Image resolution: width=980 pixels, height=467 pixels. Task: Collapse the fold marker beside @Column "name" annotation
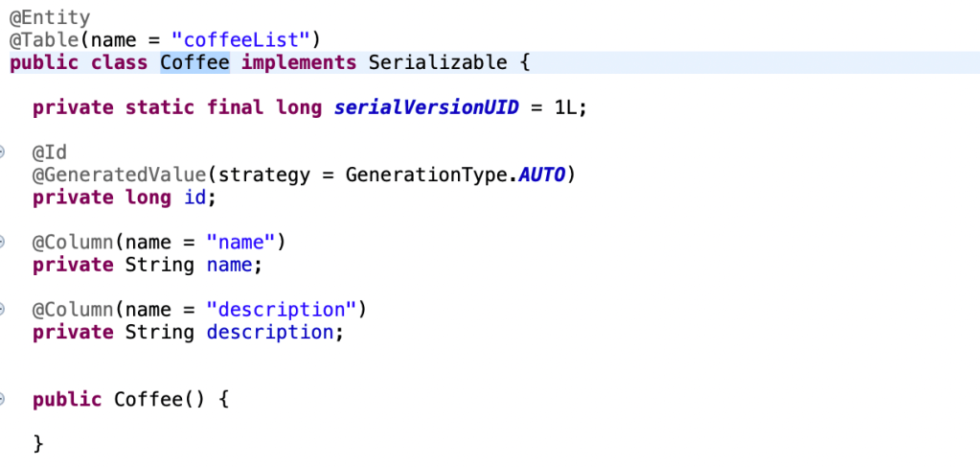click(3, 242)
